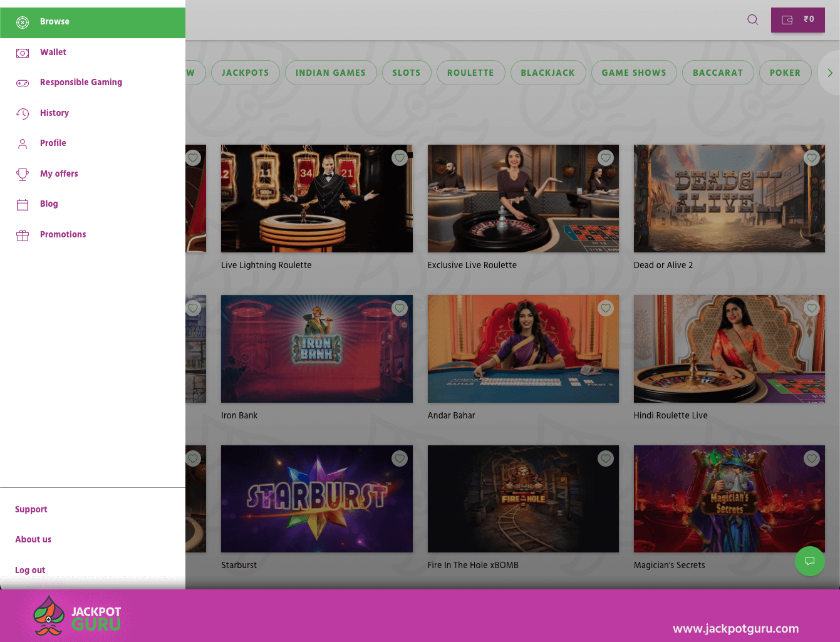Select the Game Shows category pill

click(634, 73)
